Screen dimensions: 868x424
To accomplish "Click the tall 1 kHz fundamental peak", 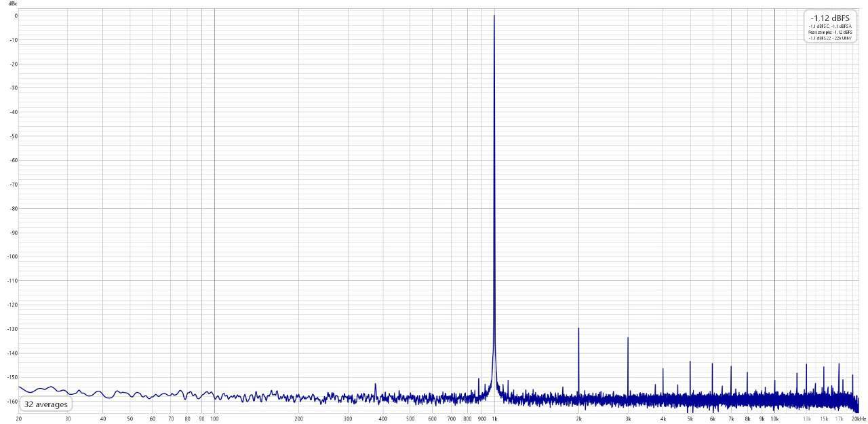I will click(x=494, y=204).
